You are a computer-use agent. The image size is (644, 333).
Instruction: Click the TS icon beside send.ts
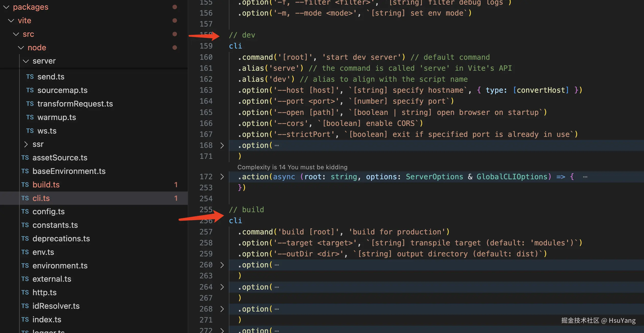pyautogui.click(x=30, y=77)
